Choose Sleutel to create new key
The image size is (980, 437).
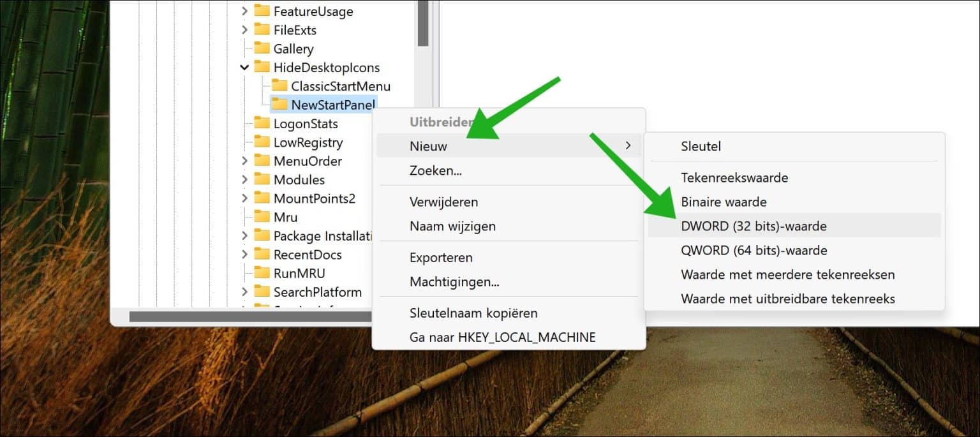pos(700,146)
